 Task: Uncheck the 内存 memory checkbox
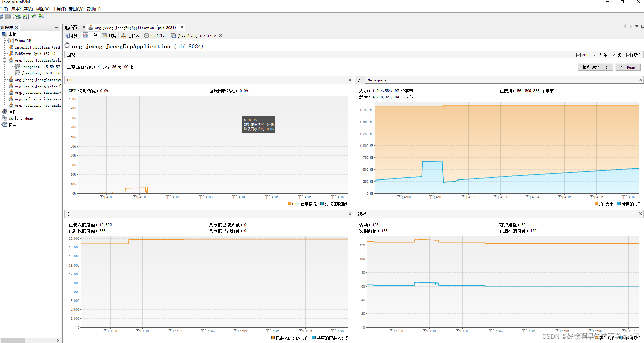coord(595,55)
